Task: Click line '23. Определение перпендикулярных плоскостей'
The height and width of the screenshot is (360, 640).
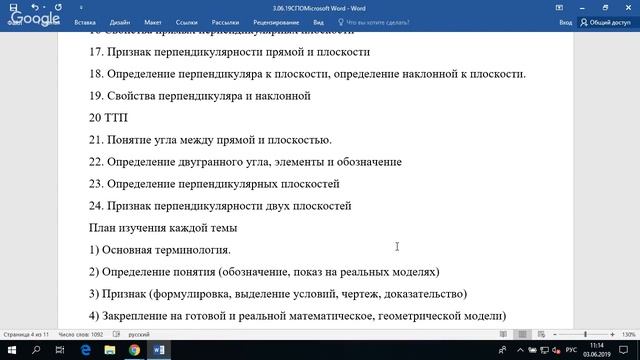Action: 214,184
